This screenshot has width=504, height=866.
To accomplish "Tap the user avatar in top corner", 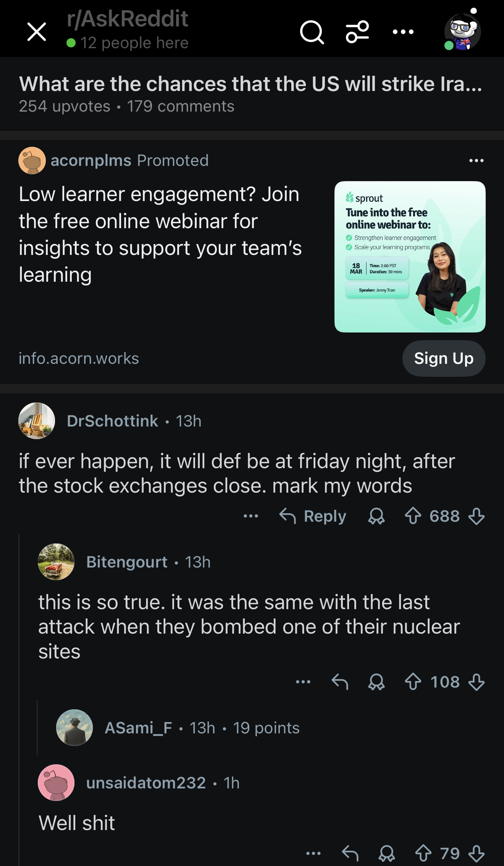I will pyautogui.click(x=462, y=31).
